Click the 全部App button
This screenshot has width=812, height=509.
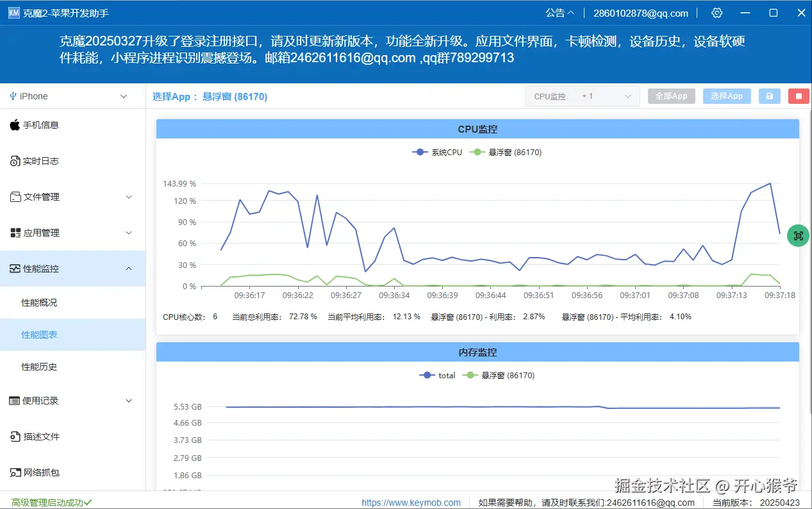671,96
